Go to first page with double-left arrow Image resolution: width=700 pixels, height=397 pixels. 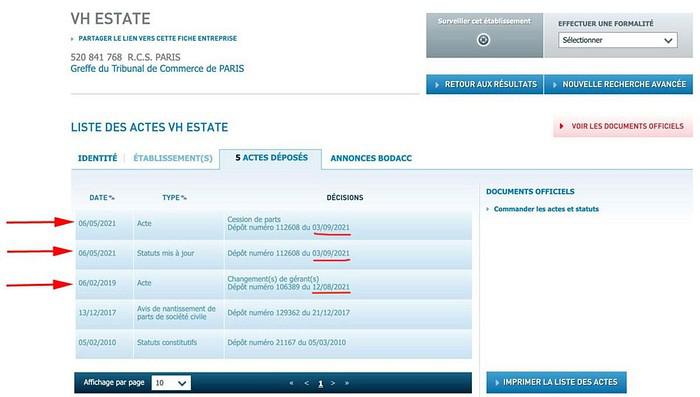tap(292, 383)
